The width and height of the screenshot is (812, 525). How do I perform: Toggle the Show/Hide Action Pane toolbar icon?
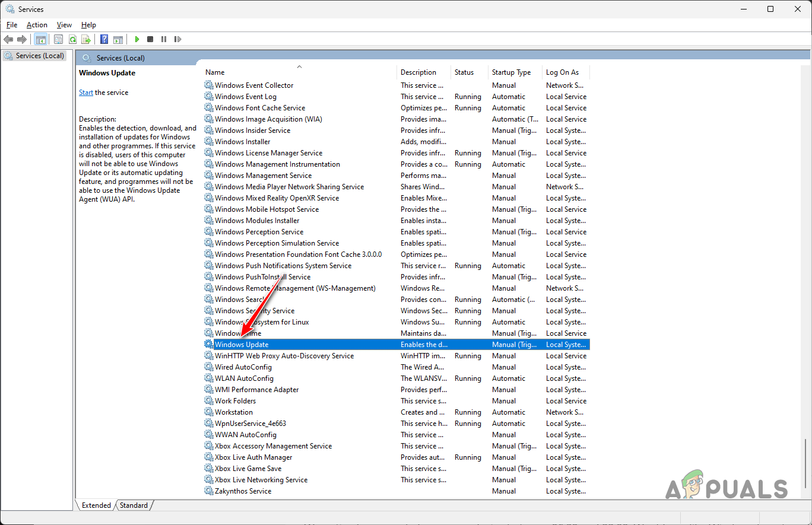[x=118, y=39]
